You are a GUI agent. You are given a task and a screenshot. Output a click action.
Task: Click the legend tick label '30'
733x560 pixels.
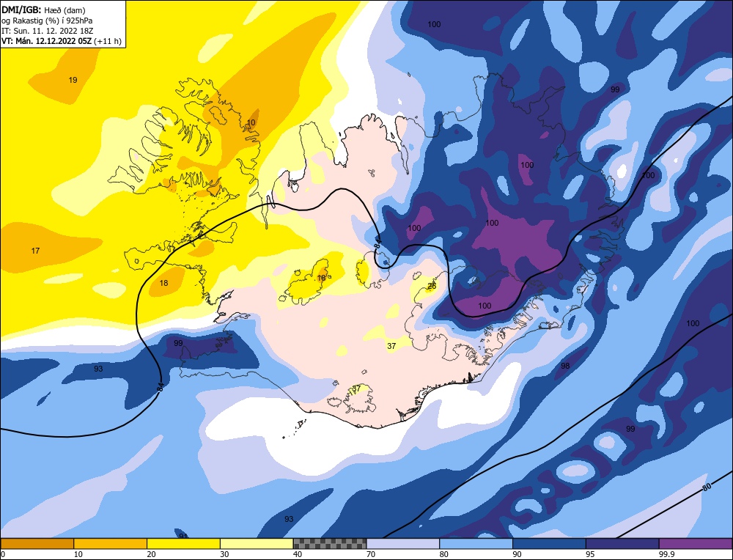coord(225,554)
